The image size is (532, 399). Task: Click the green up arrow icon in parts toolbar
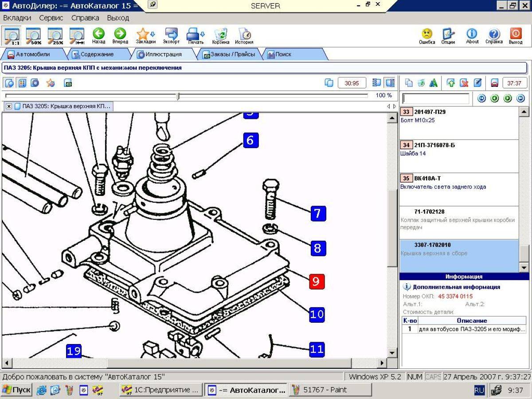coord(451,83)
